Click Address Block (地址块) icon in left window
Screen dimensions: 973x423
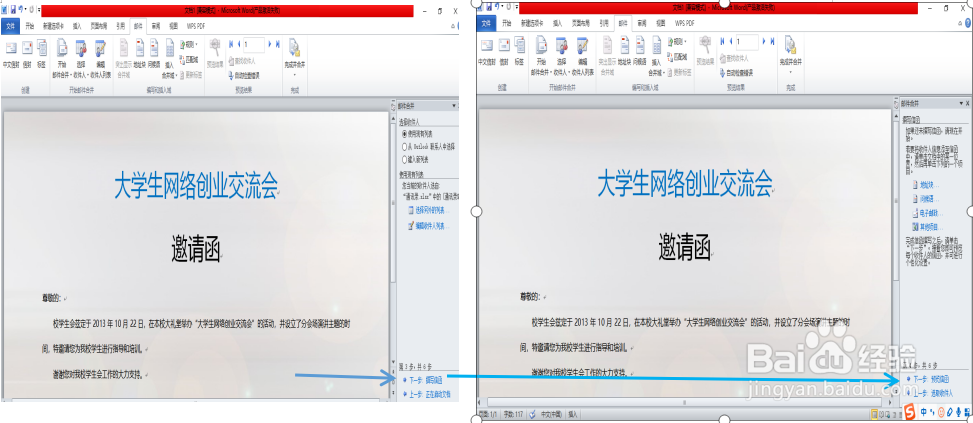(x=140, y=53)
